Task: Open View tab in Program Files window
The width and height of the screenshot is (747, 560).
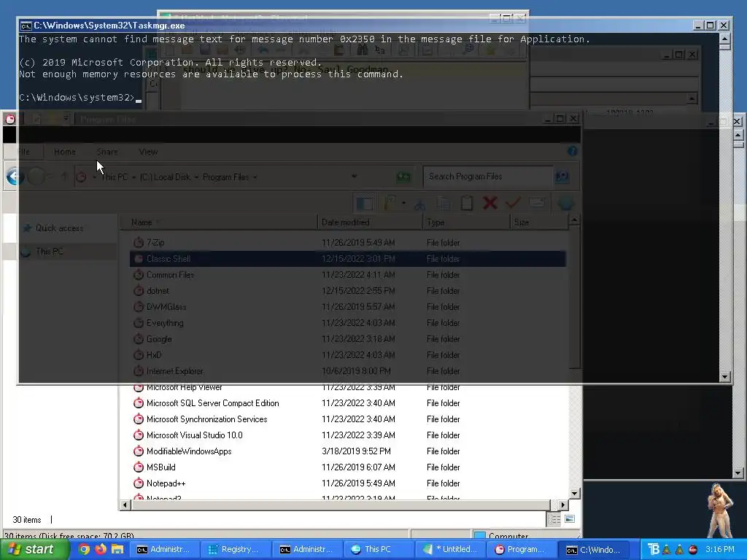Action: coord(148,152)
